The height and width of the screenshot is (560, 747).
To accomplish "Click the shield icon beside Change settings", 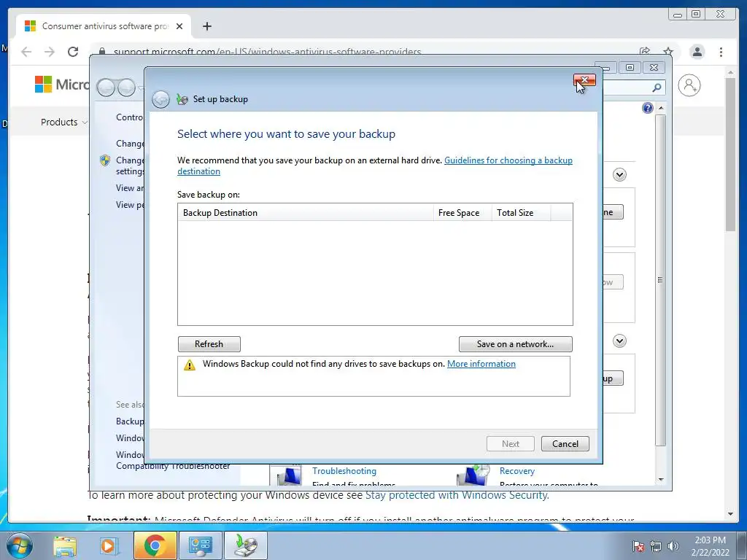I will click(x=105, y=160).
